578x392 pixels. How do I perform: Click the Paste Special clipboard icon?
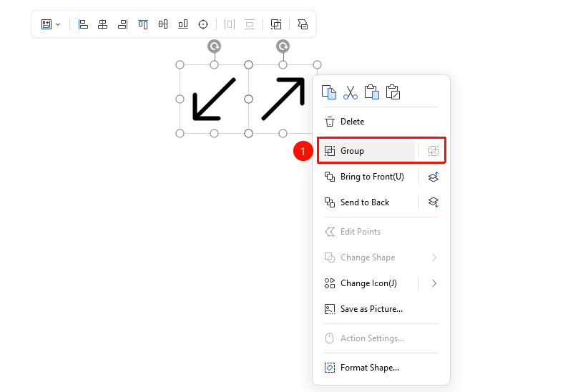pos(393,92)
